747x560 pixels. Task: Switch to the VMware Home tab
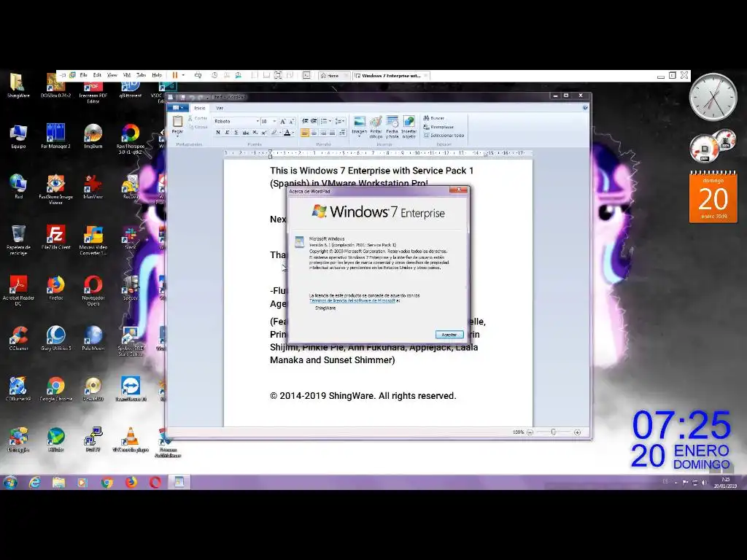tap(333, 76)
